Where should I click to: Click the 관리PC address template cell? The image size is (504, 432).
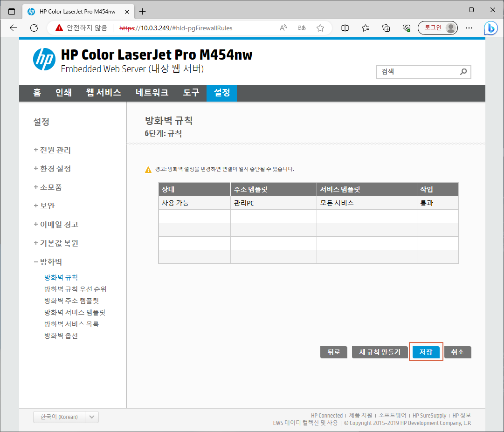click(274, 203)
